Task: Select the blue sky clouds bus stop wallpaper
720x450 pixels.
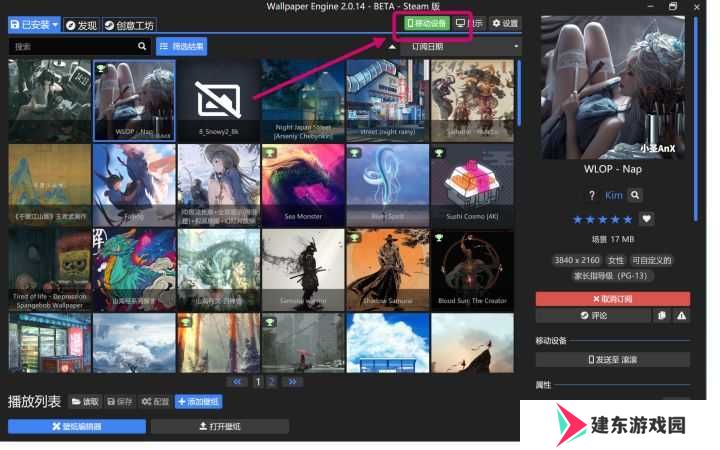Action: click(388, 343)
